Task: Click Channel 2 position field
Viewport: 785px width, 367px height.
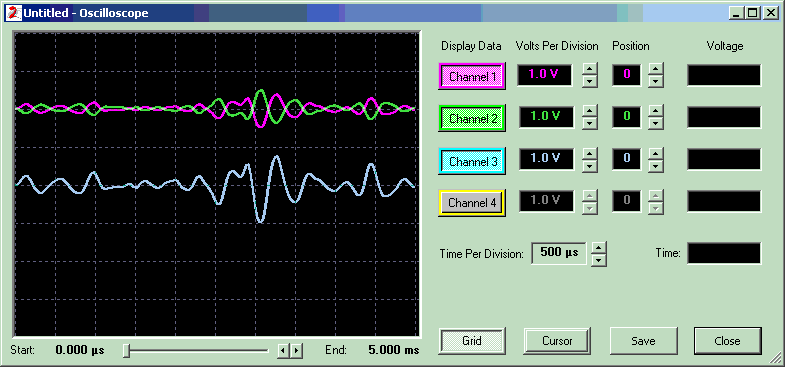Action: point(626,117)
